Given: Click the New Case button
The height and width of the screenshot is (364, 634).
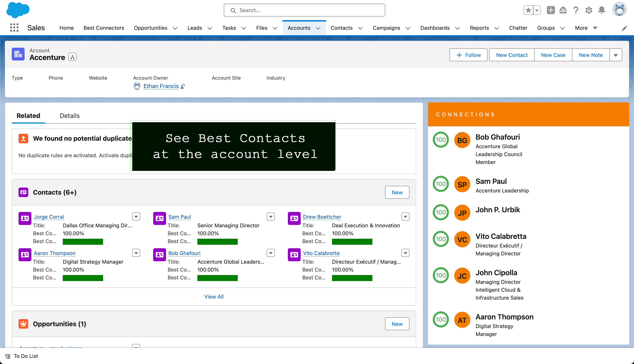Looking at the screenshot, I should pos(553,55).
